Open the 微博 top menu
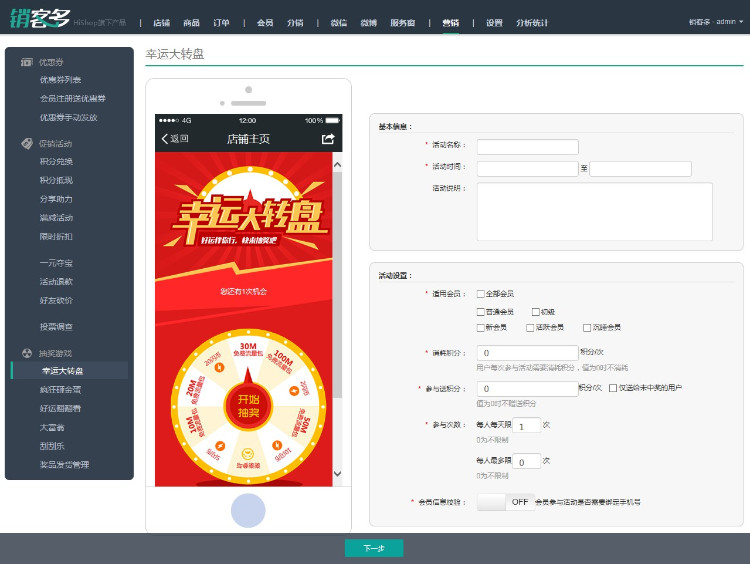The width and height of the screenshot is (750, 564). pos(368,22)
